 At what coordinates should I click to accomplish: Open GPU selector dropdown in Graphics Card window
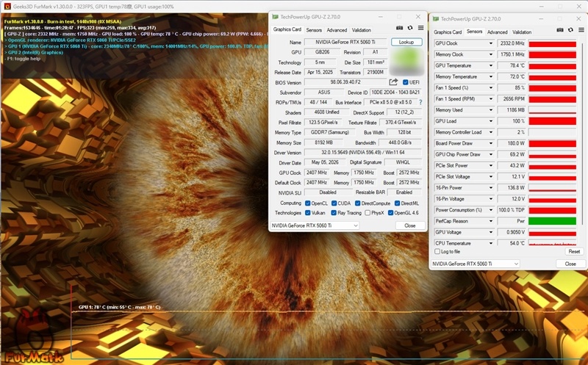[315, 225]
